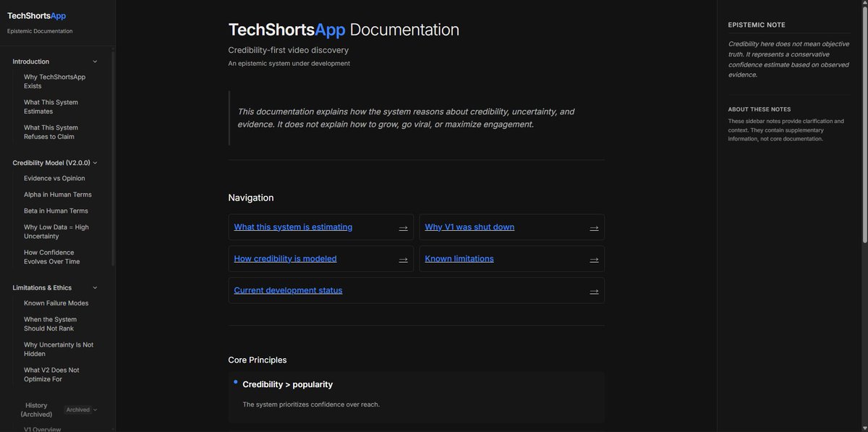The width and height of the screenshot is (868, 432).
Task: Follow How credibility is modeled link
Action: 285,258
